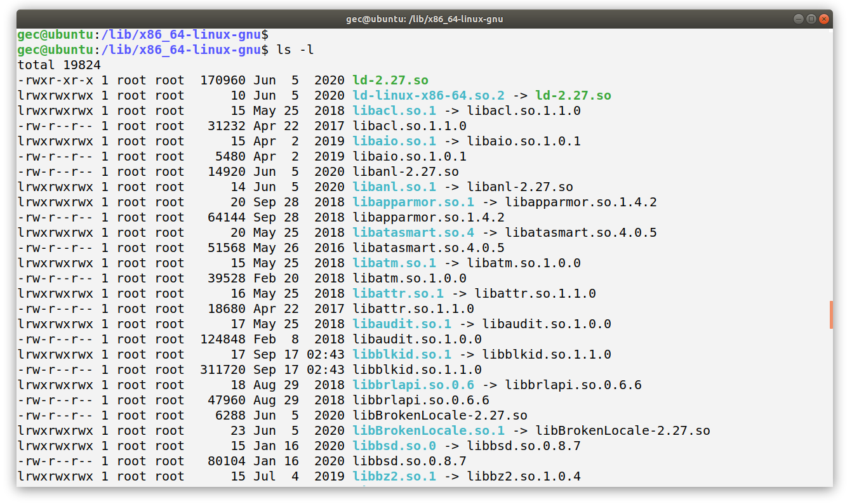
Task: Click link target libBrokenLocale-2.27.so after the arrow
Action: (x=623, y=430)
